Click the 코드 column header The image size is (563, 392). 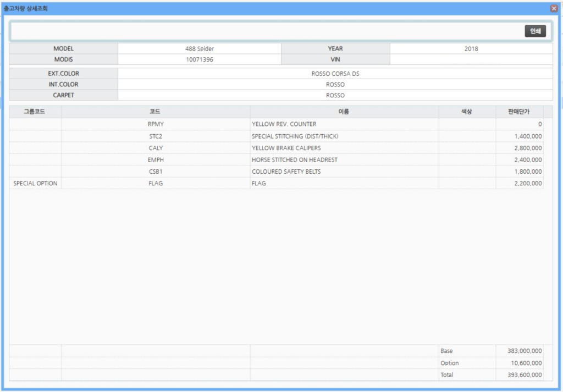156,112
